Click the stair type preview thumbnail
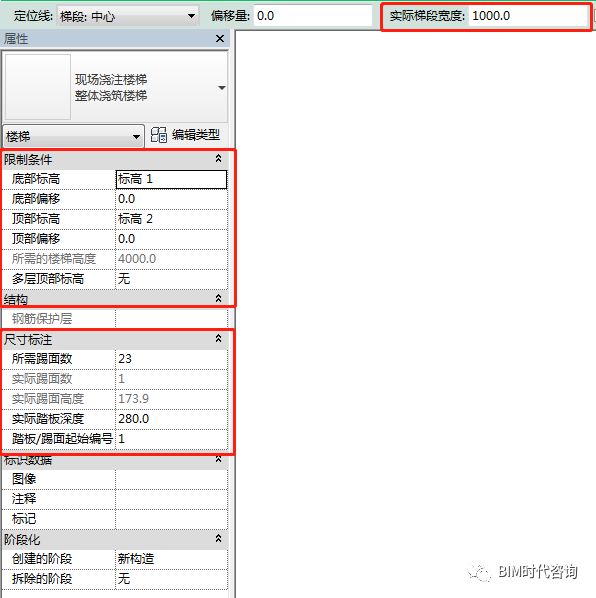Screen dimensions: 596x598 coord(38,87)
